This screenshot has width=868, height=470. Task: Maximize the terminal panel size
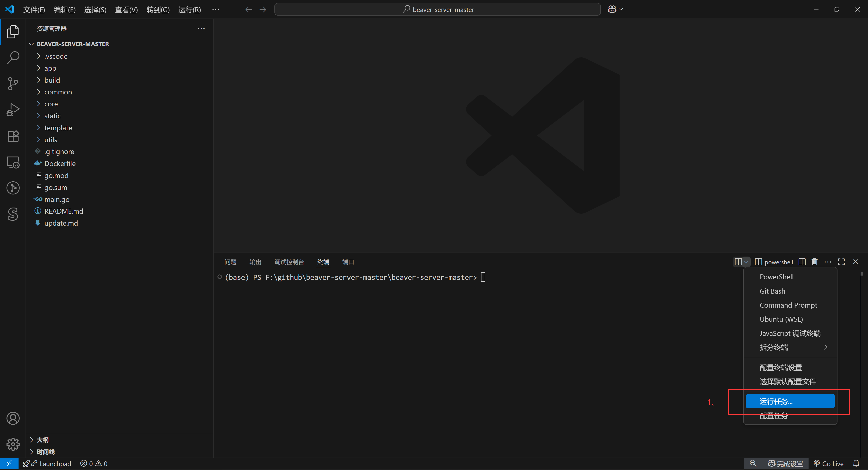841,262
